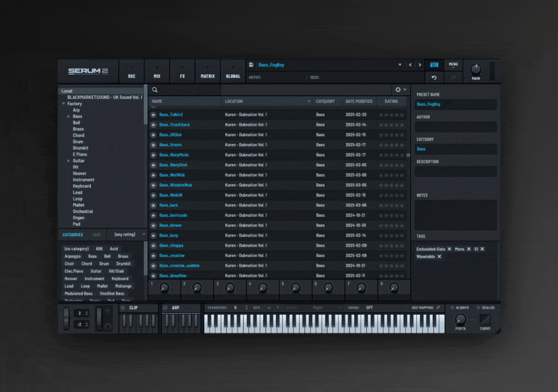This screenshot has height=392, width=558.
Task: Play preview of Bass_WarpMode
Action: tap(153, 155)
